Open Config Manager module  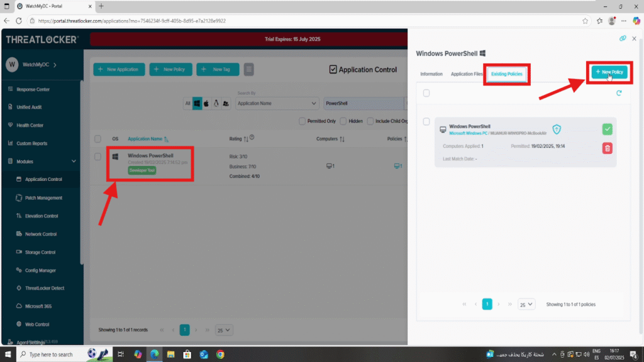[x=40, y=270]
